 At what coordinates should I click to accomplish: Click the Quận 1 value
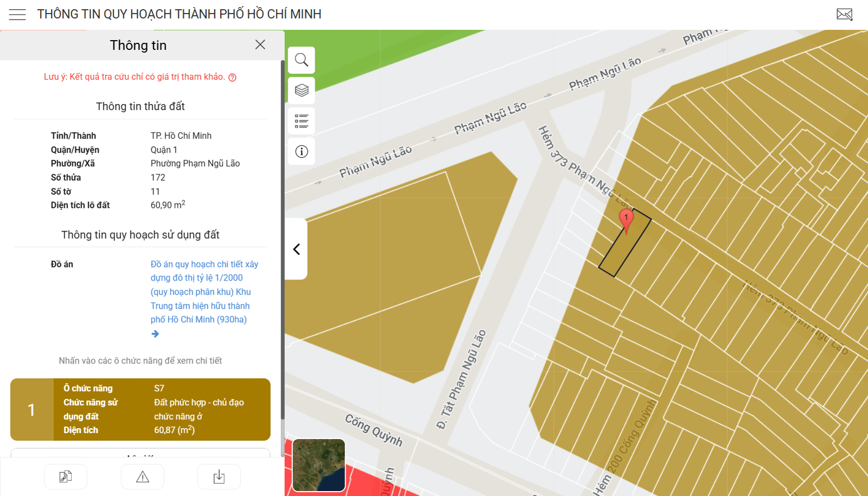(164, 150)
